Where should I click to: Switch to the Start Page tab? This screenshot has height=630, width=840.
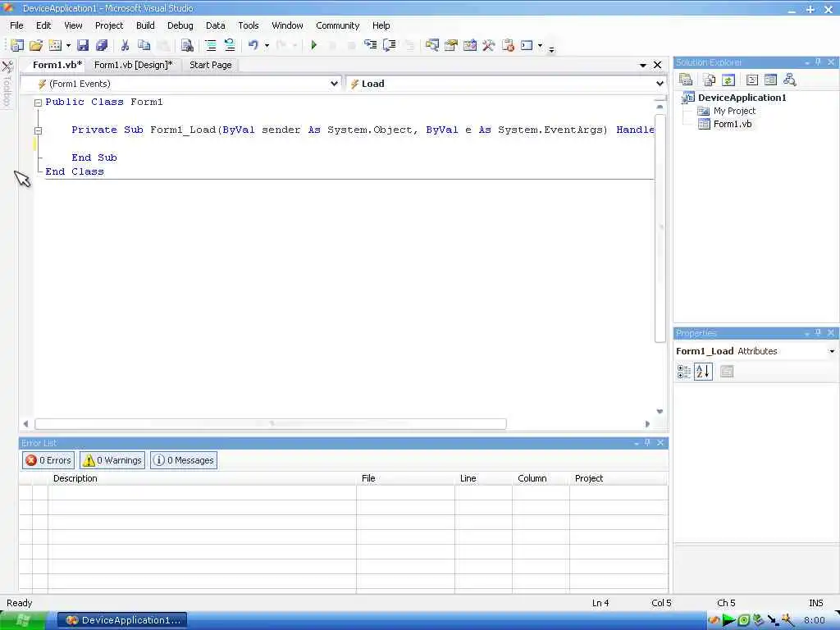pos(211,65)
